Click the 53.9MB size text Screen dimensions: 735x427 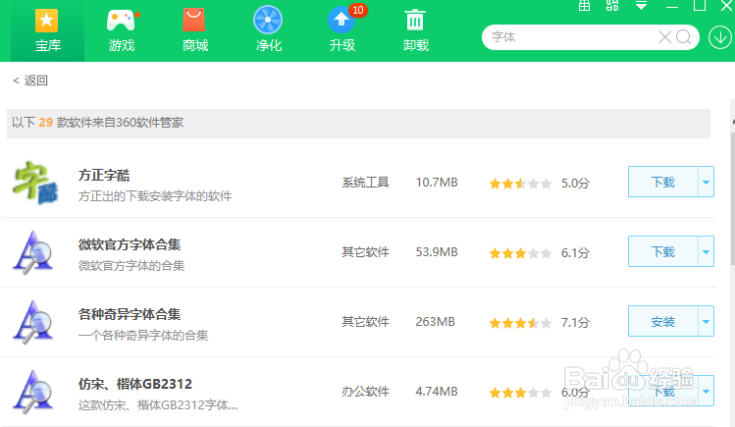436,252
